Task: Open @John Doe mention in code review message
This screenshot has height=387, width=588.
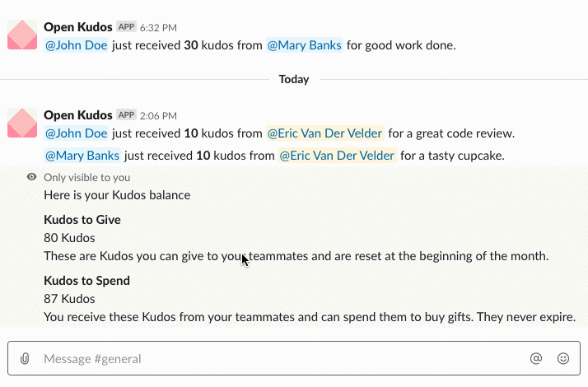Action: pyautogui.click(x=76, y=133)
